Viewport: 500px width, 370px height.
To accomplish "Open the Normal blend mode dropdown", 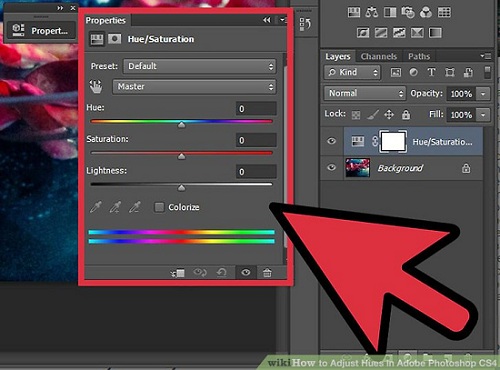I will (364, 93).
